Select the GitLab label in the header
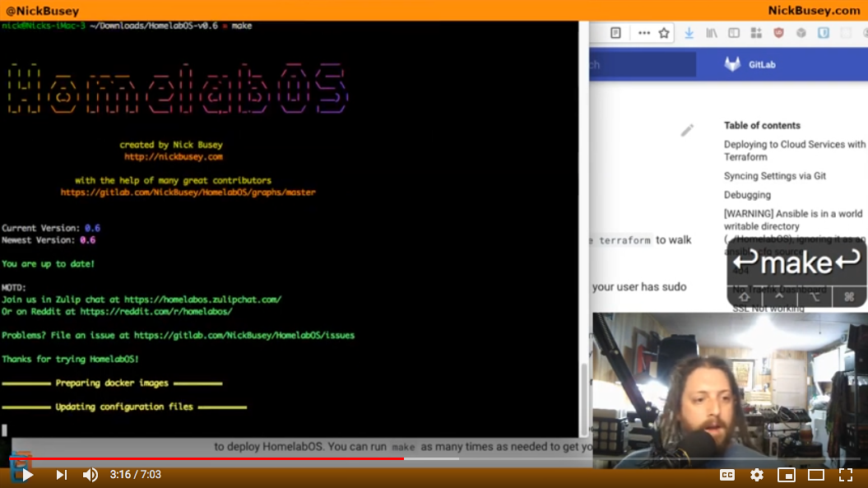This screenshot has width=868, height=488. tap(762, 65)
